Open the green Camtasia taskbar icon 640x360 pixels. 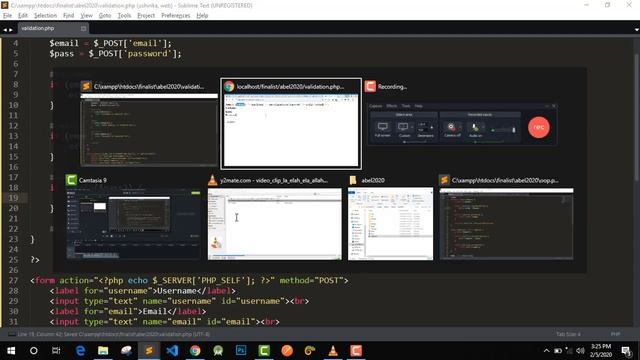click(264, 351)
